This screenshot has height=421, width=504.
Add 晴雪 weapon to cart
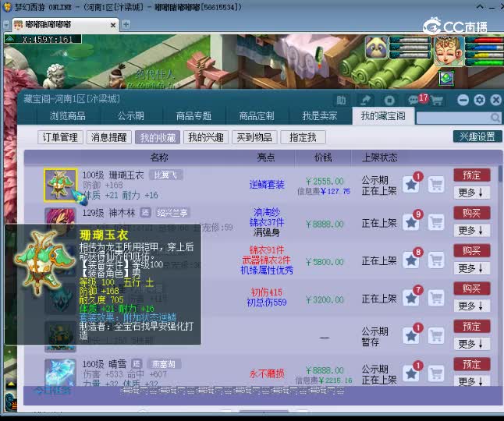tap(436, 373)
